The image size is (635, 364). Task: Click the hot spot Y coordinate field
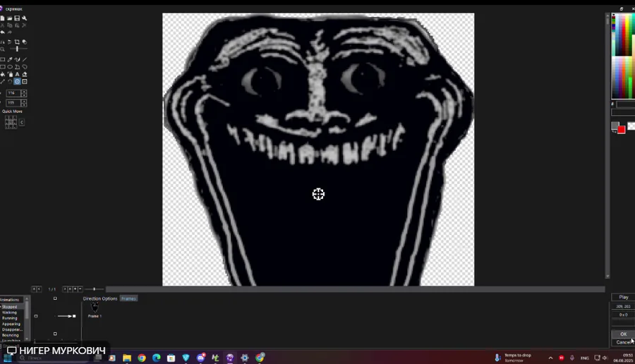[x=13, y=103]
